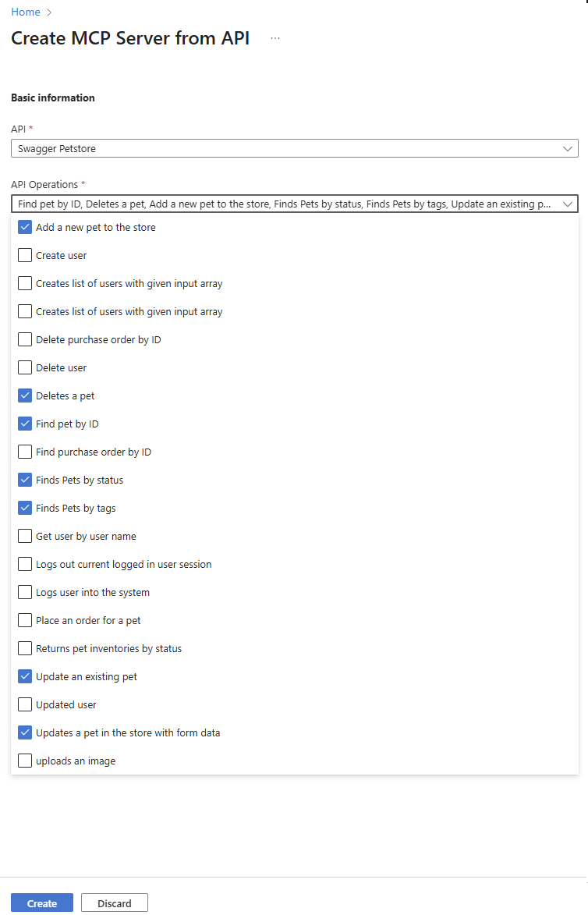
Task: Click the Create button
Action: pyautogui.click(x=42, y=903)
